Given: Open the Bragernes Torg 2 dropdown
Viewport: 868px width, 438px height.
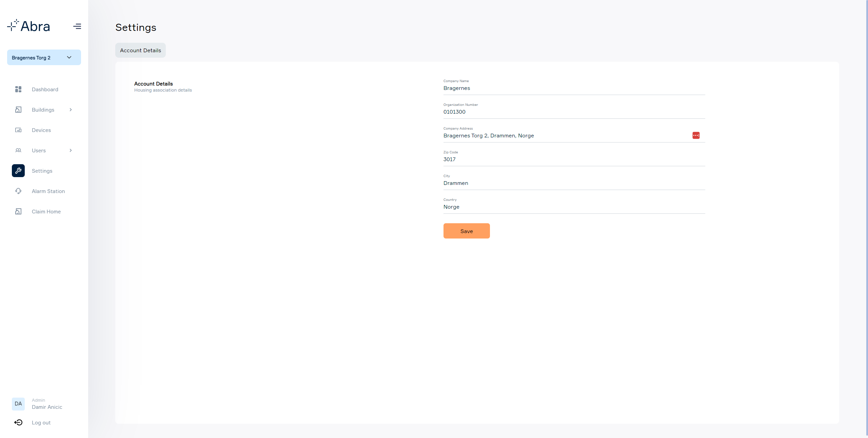Looking at the screenshot, I should (x=44, y=57).
